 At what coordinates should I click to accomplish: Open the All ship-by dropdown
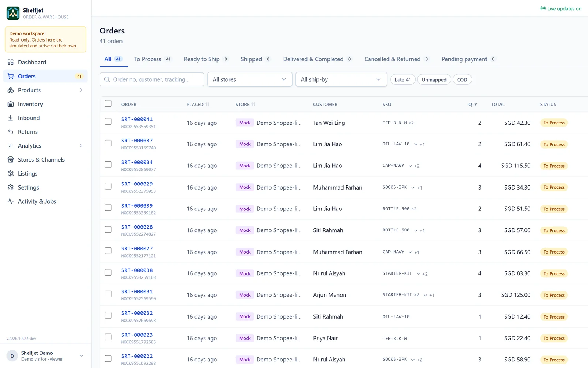click(x=341, y=79)
